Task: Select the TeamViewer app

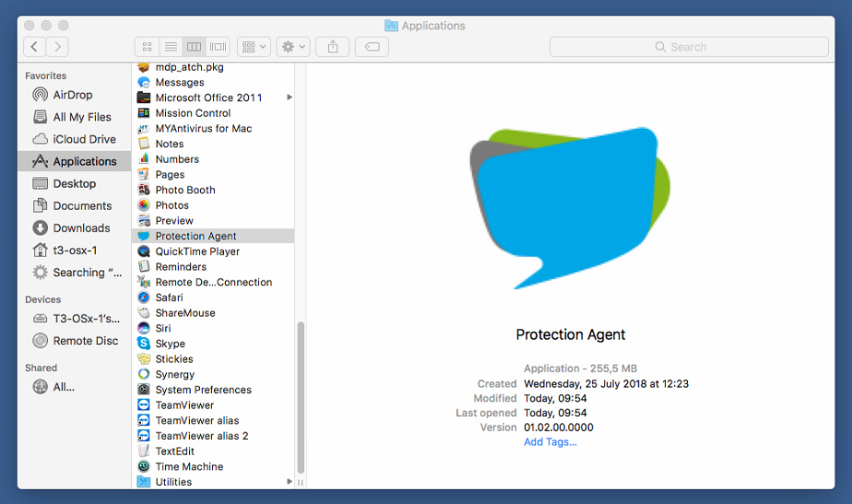Action: pos(213,405)
